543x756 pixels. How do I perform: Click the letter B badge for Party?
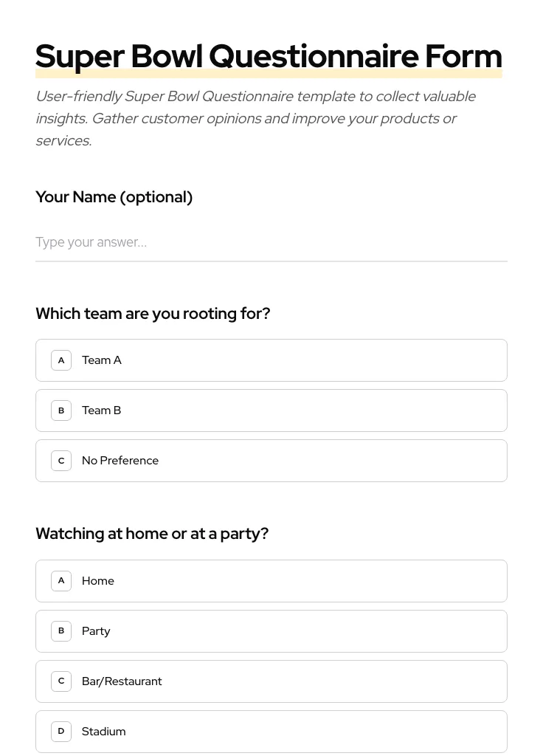click(61, 630)
